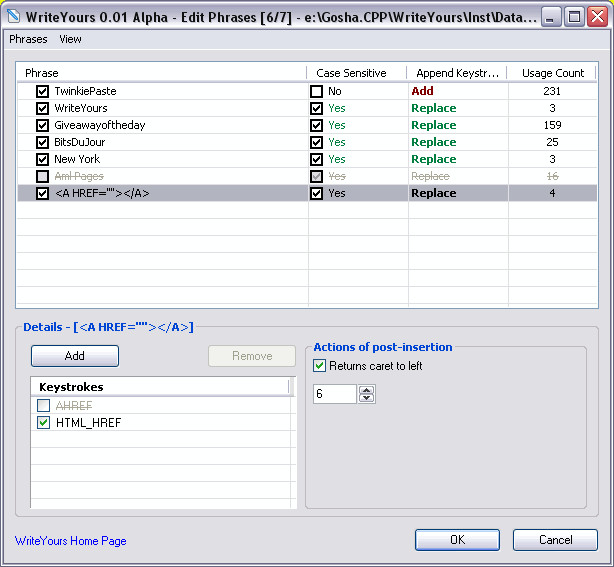614x567 pixels.
Task: Confirm changes with OK button
Action: point(457,540)
